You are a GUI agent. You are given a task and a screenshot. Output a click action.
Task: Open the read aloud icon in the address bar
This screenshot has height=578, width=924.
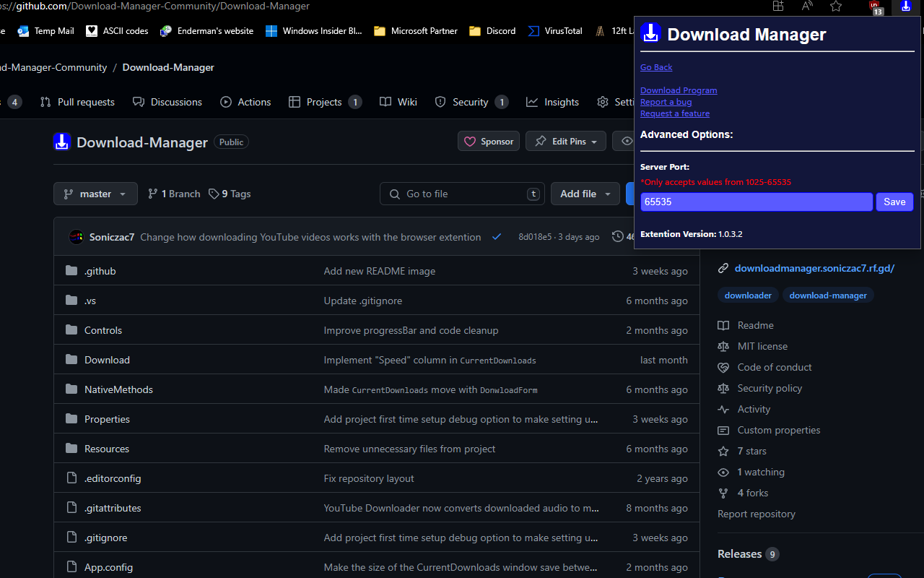807,7
